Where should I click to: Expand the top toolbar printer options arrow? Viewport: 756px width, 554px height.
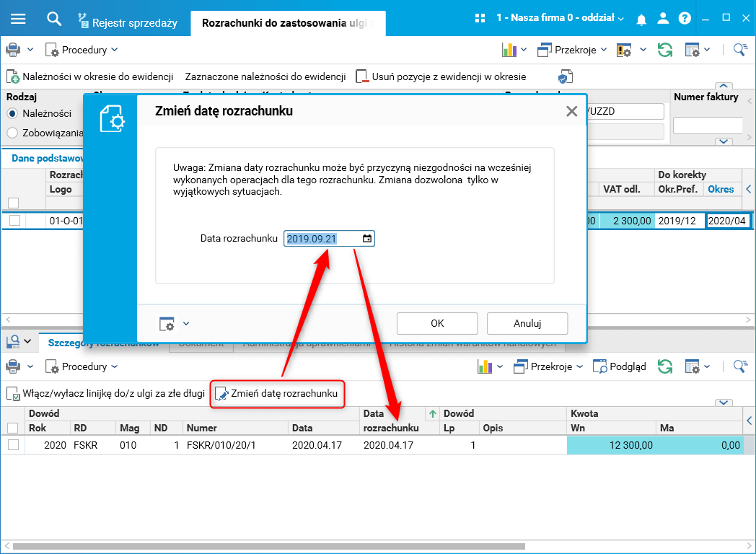[x=30, y=50]
